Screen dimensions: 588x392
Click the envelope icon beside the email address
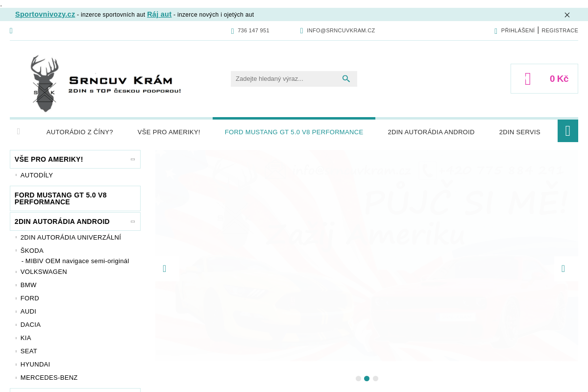(302, 31)
